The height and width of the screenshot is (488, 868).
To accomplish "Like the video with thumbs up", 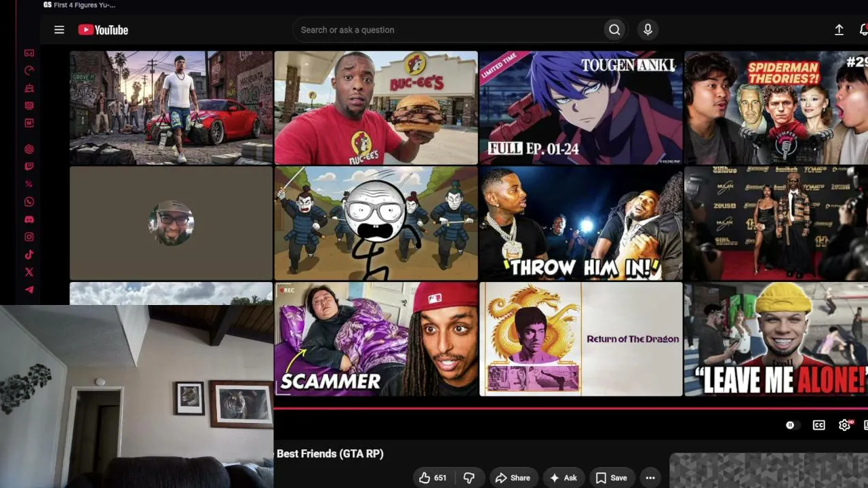I will (433, 478).
